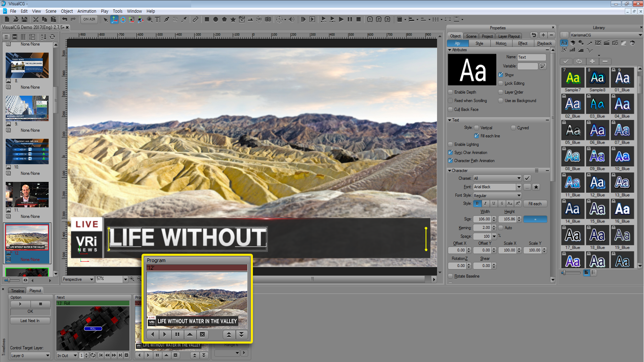644x362 pixels.
Task: Toggle Italic style button
Action: (x=485, y=203)
